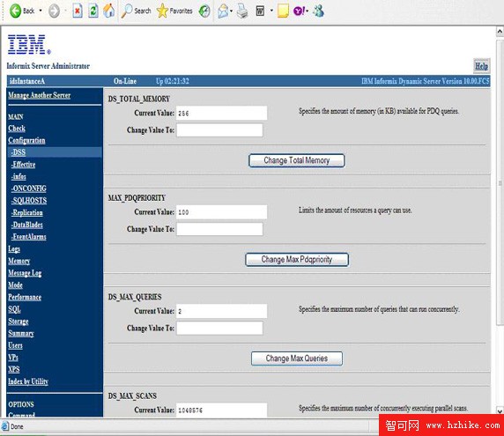Select the Effective submenu item
This screenshot has height=436, width=504.
point(23,165)
